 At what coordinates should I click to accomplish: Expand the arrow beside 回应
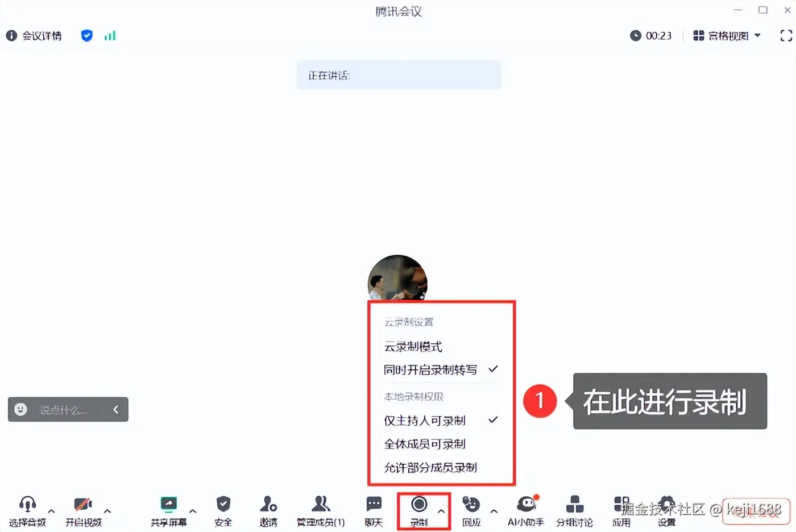coord(494,511)
